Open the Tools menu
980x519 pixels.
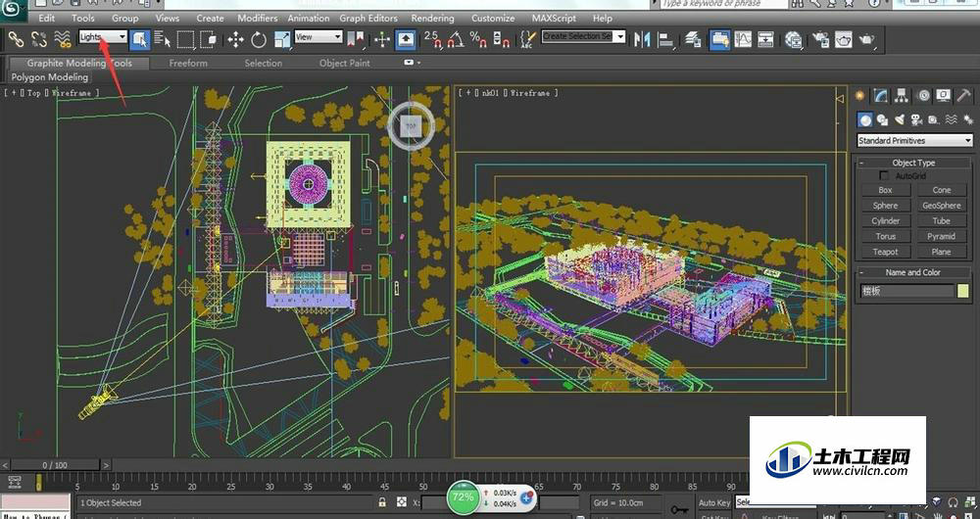pyautogui.click(x=83, y=18)
